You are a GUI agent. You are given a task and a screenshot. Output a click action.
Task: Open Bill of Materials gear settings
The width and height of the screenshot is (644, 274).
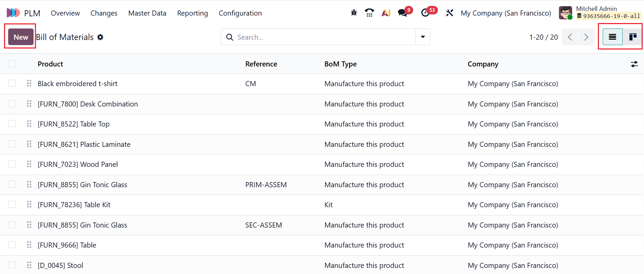pyautogui.click(x=100, y=37)
